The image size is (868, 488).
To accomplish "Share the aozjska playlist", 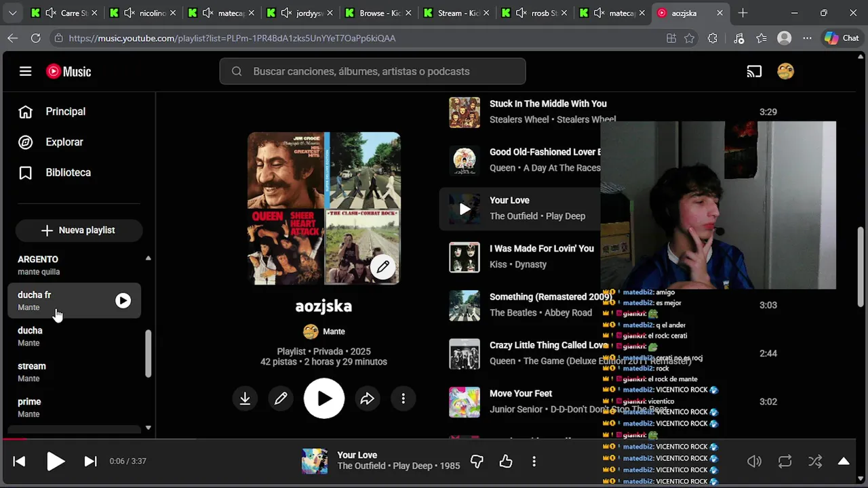I will (x=367, y=399).
